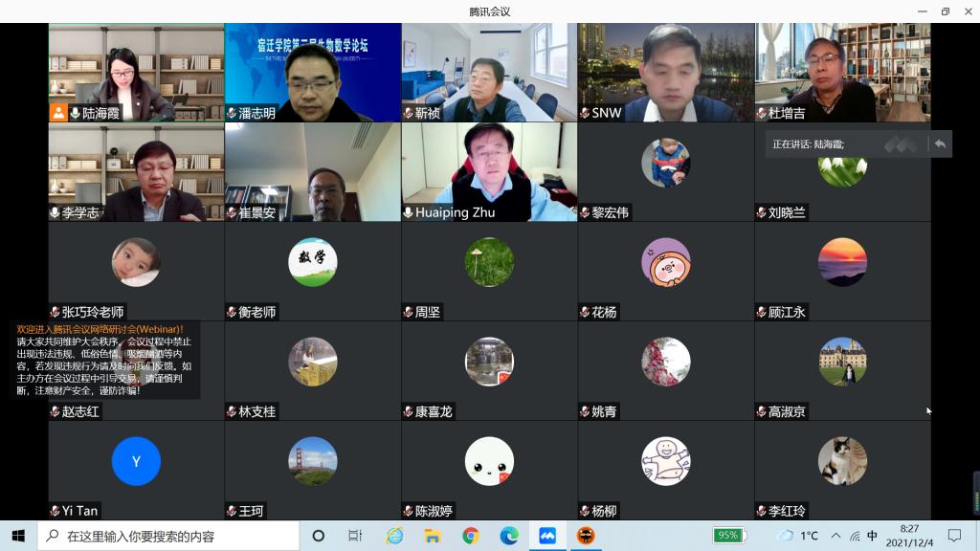Image resolution: width=980 pixels, height=551 pixels.
Task: Launch Microsoft Edge from the taskbar
Action: pos(508,536)
